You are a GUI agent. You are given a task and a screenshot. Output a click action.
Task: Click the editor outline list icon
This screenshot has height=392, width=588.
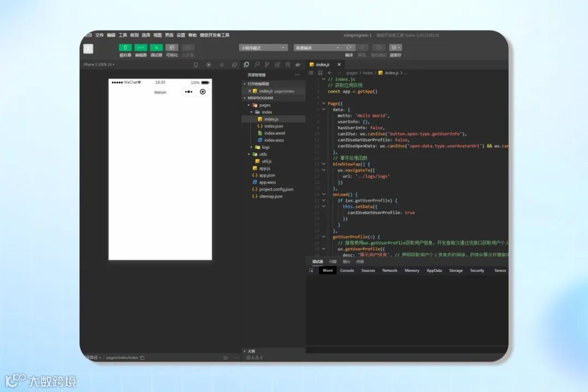(x=311, y=73)
